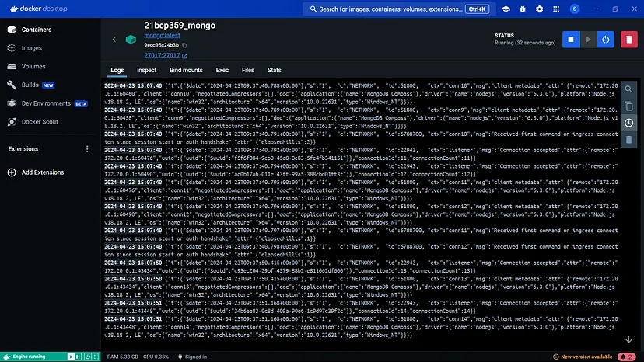Copy the logs to clipboard
The width and height of the screenshot is (644, 362).
(x=628, y=106)
